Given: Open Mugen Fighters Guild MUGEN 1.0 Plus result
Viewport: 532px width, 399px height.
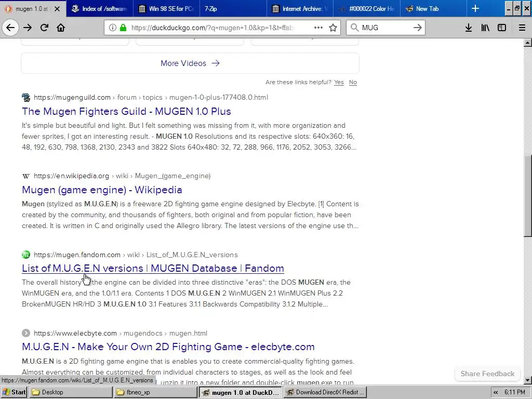Looking at the screenshot, I should 126,111.
